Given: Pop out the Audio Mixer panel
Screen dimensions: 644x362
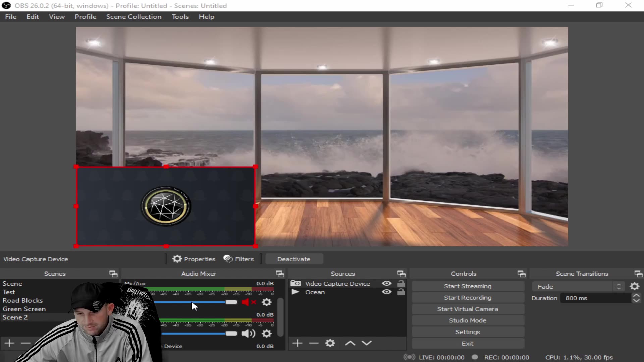Looking at the screenshot, I should [x=280, y=274].
